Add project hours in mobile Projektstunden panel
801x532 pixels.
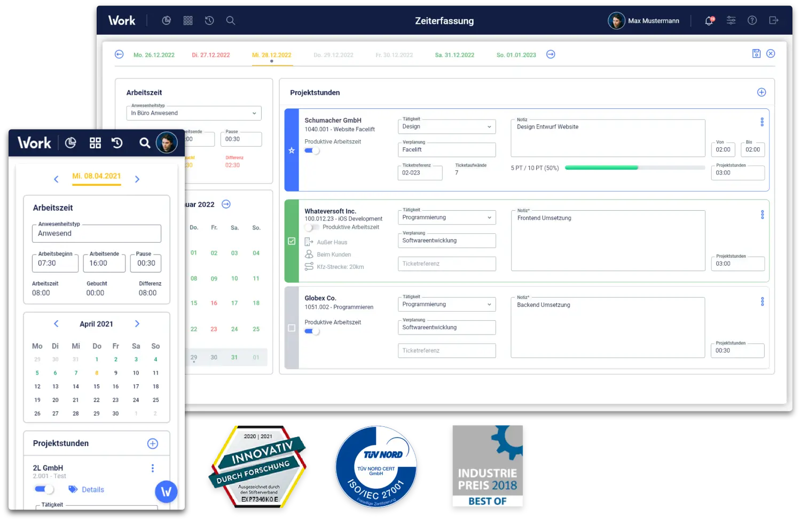[153, 444]
